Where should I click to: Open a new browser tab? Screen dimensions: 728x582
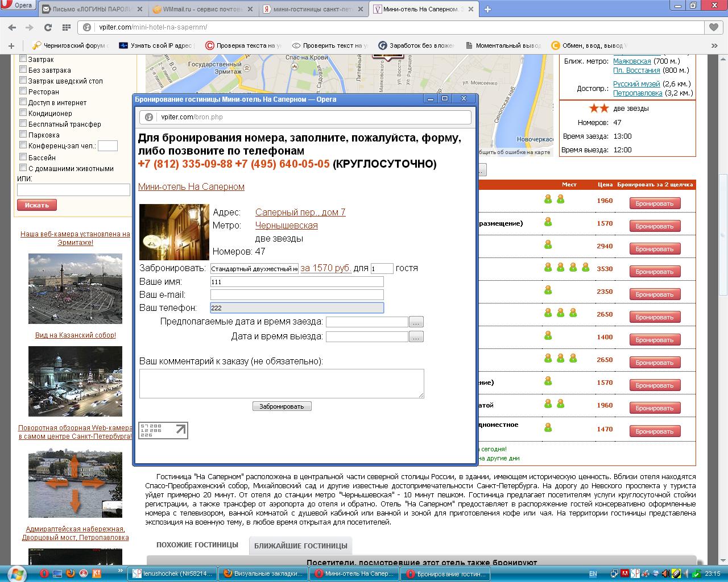click(x=487, y=9)
